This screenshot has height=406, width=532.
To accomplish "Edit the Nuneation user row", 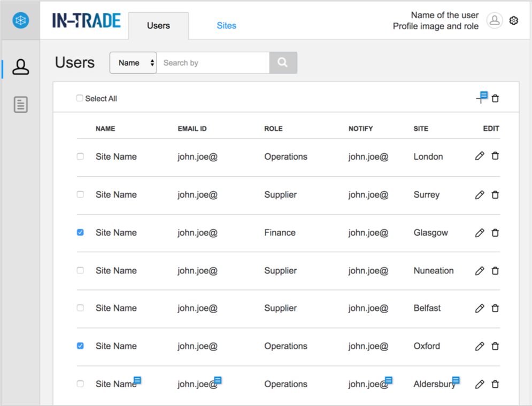I will (480, 271).
